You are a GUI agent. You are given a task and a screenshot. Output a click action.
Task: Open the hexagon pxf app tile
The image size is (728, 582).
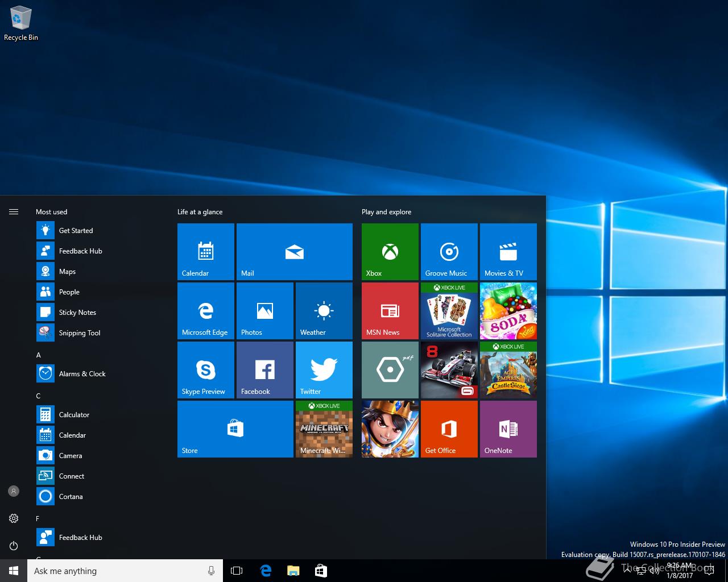pos(390,370)
